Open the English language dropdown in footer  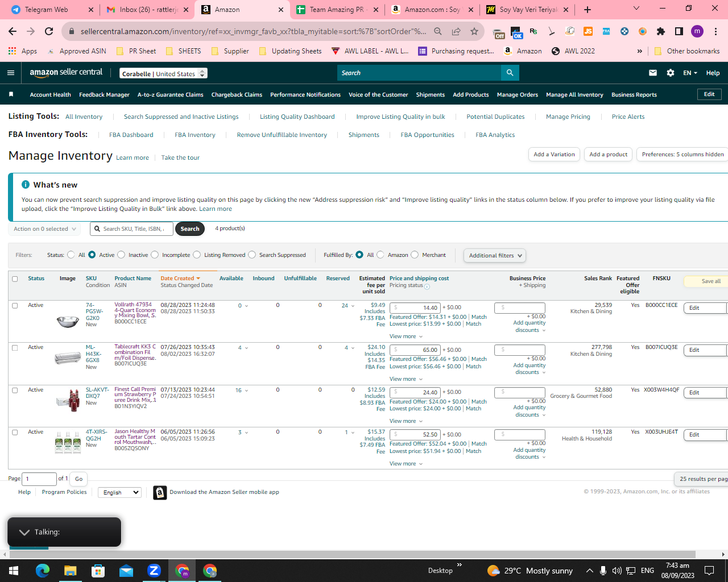pos(119,492)
